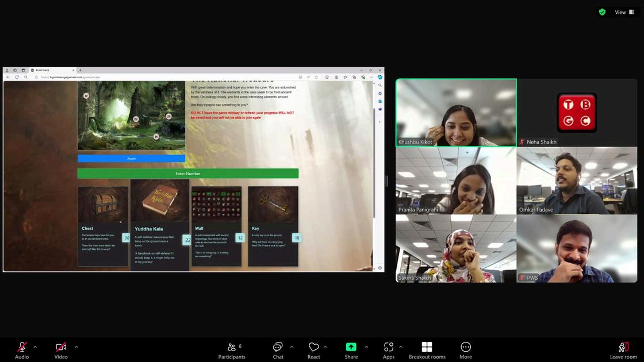Start the camera with the Video button

[x=61, y=351]
